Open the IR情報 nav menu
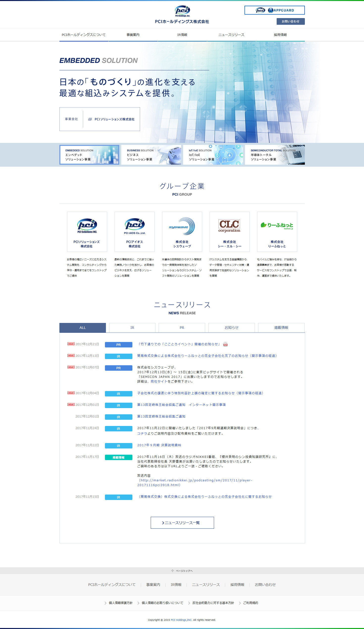This screenshot has height=629, width=364. (x=182, y=35)
